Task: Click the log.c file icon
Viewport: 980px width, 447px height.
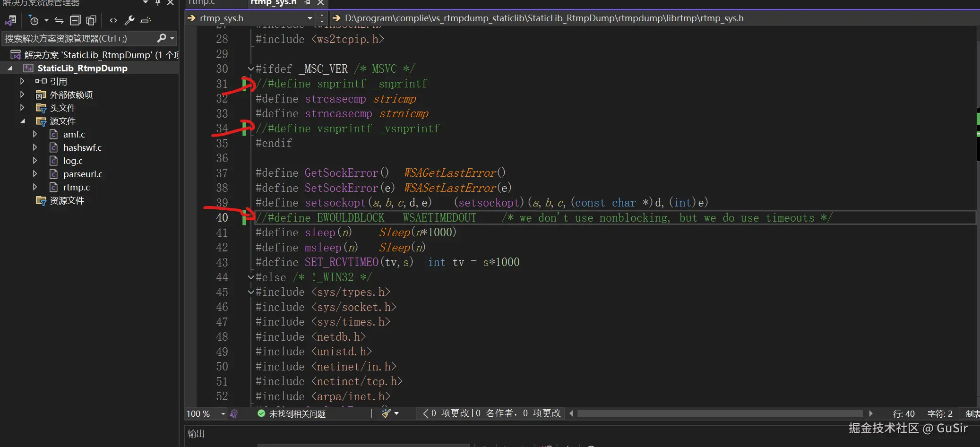Action: [x=54, y=161]
